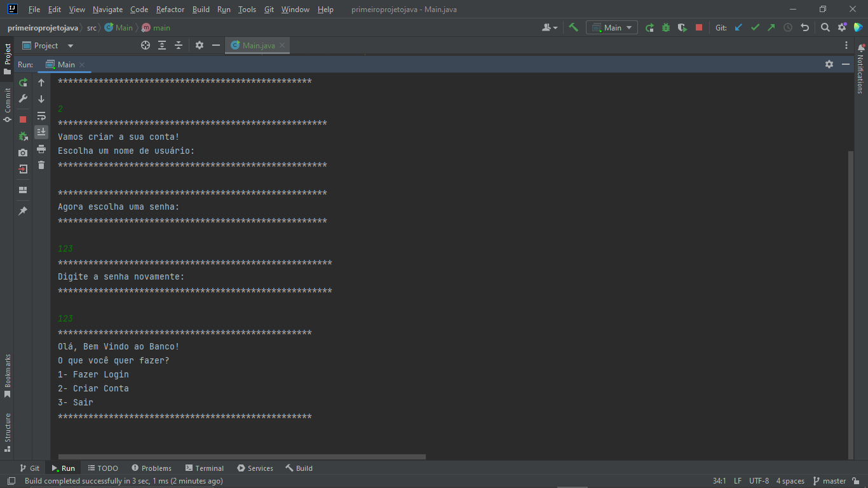Toggle soft-wrap in console
Viewport: 868px width, 488px height.
pos(41,116)
